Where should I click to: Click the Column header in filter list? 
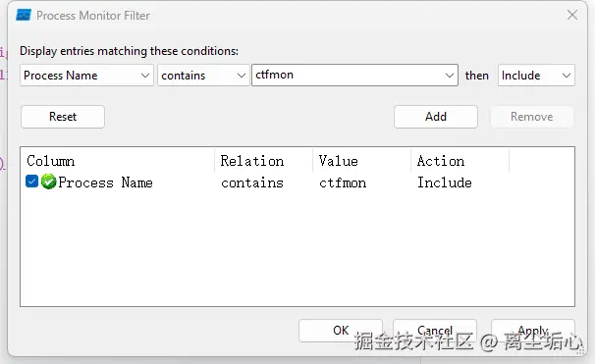(117, 161)
